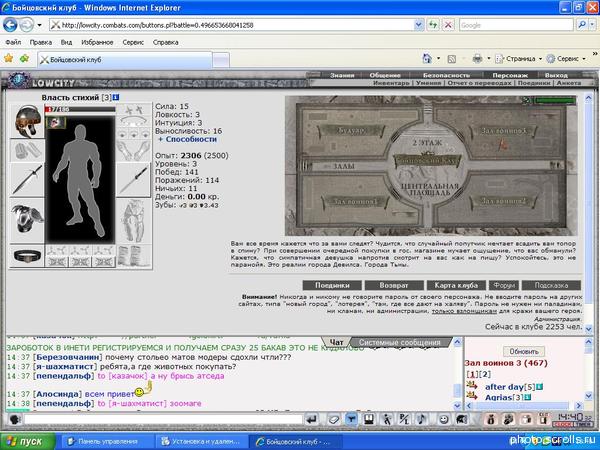
Task: Click the send message arrow icon
Action: (311, 420)
